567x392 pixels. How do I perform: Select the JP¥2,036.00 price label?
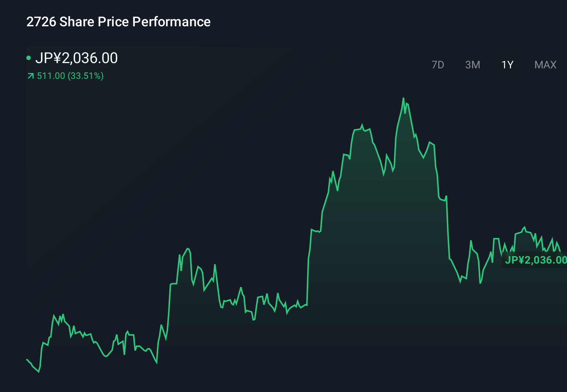click(x=78, y=58)
